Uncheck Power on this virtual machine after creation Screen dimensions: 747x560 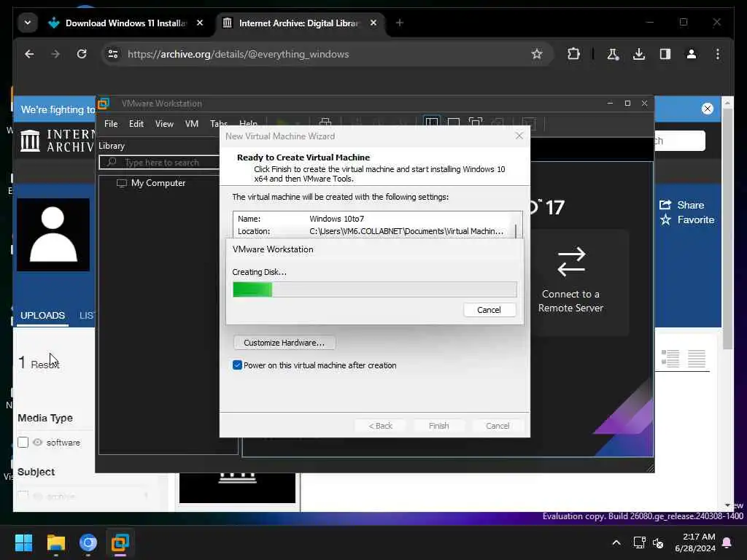(237, 365)
